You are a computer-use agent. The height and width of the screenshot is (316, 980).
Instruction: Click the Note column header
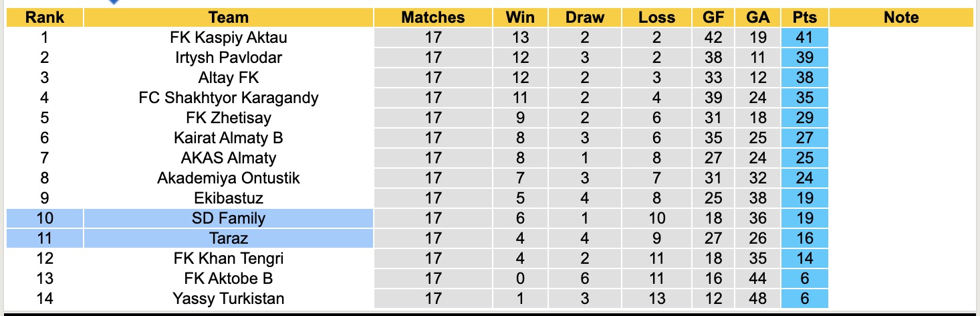click(x=901, y=17)
